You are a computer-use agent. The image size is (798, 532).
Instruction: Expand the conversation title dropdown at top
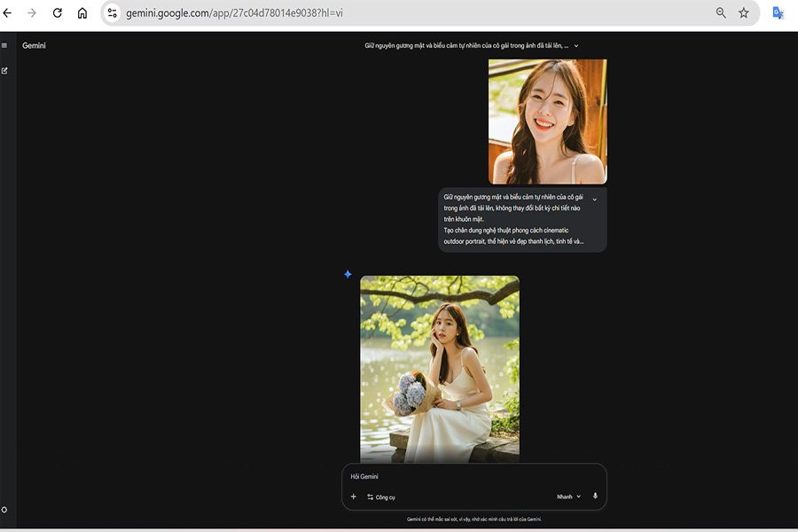[x=576, y=45]
